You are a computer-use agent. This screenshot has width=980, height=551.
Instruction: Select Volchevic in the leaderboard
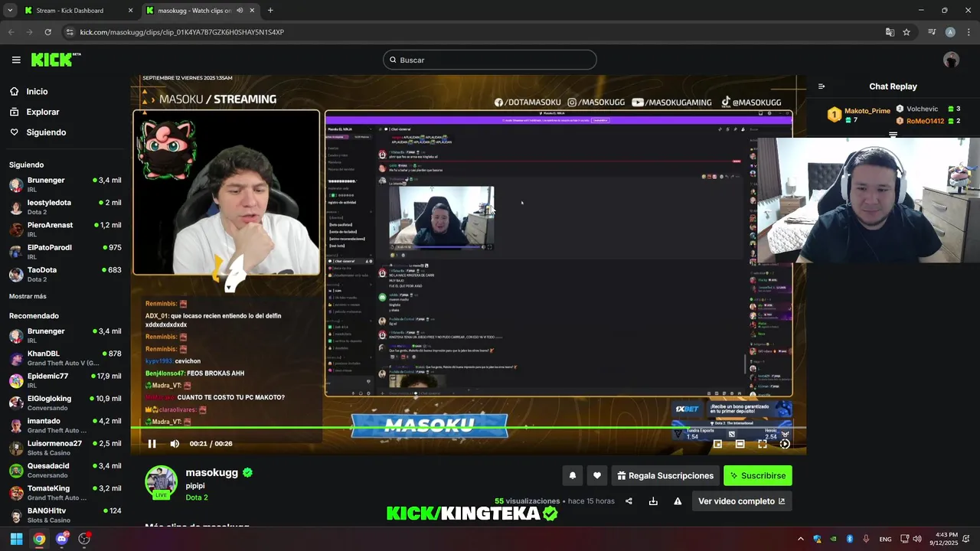tap(922, 109)
